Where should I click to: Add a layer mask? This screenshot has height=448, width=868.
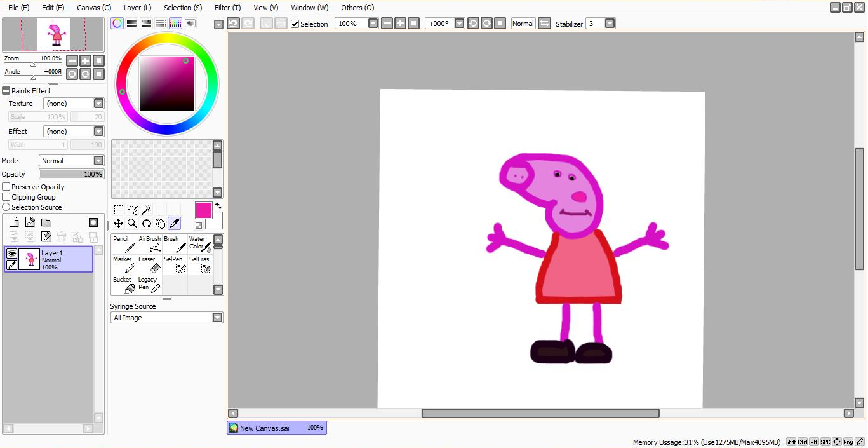point(93,222)
